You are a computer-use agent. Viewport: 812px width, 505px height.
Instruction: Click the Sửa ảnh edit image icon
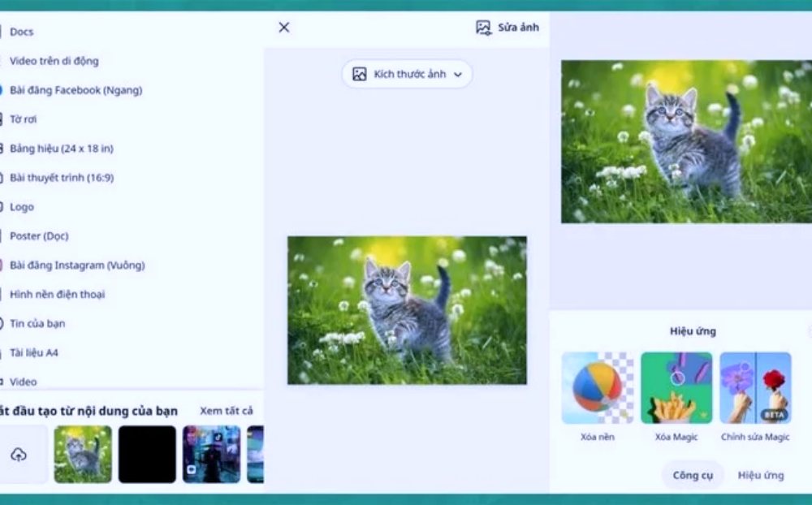(484, 28)
